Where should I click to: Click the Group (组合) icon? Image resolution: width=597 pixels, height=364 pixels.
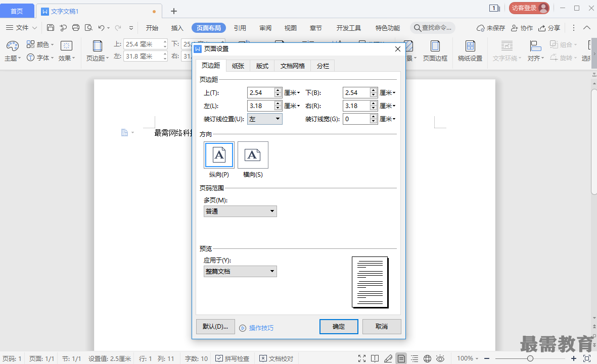554,44
